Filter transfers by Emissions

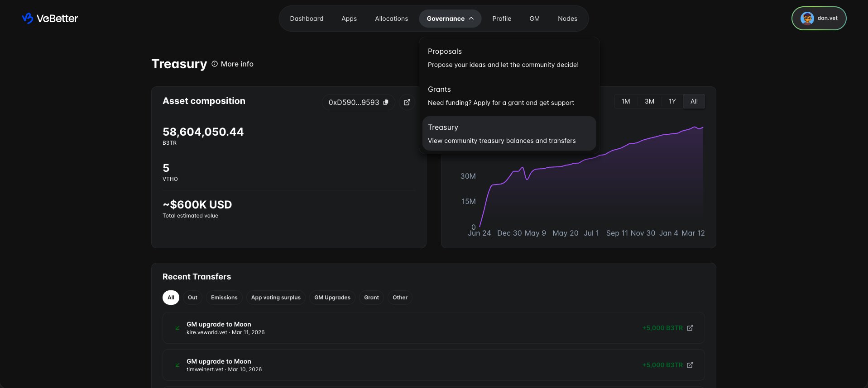224,298
